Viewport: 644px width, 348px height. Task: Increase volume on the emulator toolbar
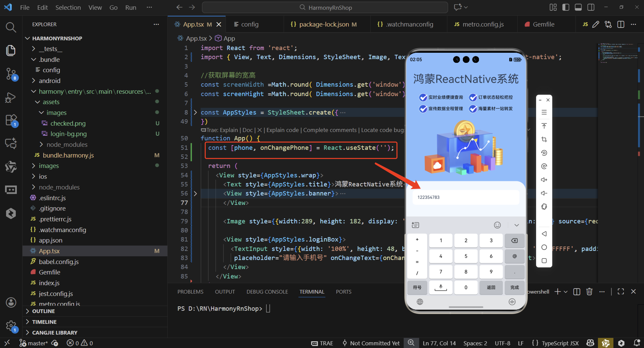544,180
